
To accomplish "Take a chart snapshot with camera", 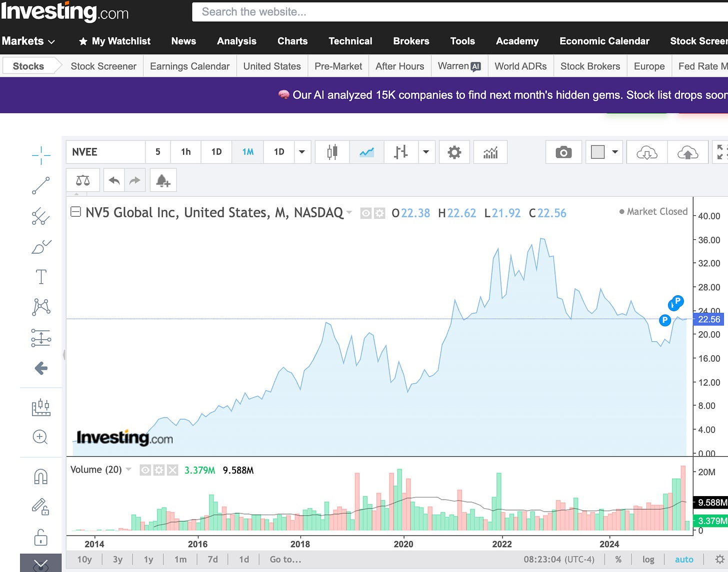I will pos(563,152).
